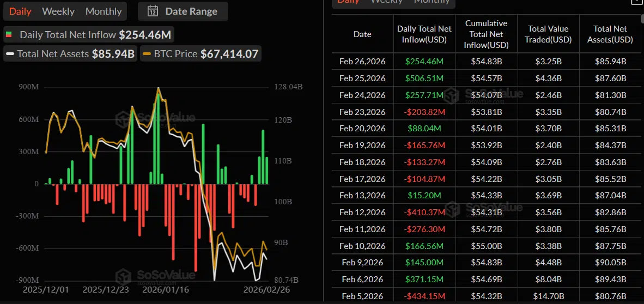This screenshot has height=304, width=644.
Task: Click the $254.46M inflow table cell
Action: (x=424, y=62)
